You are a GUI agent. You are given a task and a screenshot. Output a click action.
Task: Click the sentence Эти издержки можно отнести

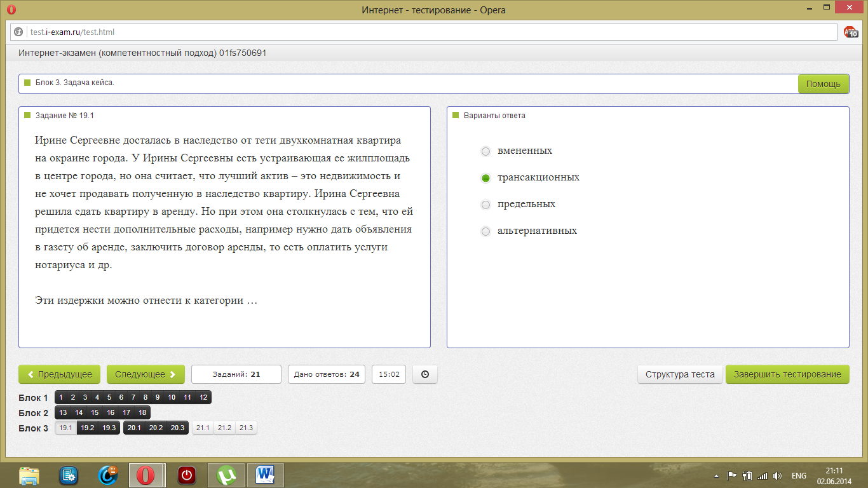[x=146, y=301]
